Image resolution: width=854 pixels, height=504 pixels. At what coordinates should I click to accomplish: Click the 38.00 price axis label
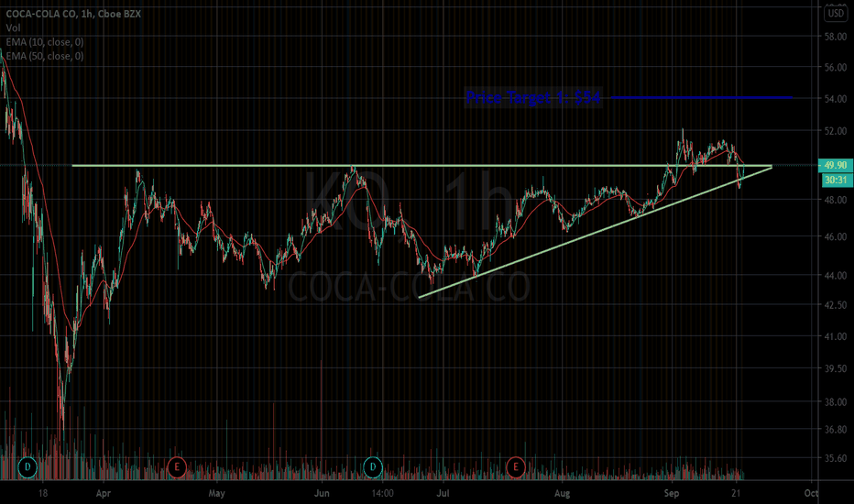click(x=836, y=402)
